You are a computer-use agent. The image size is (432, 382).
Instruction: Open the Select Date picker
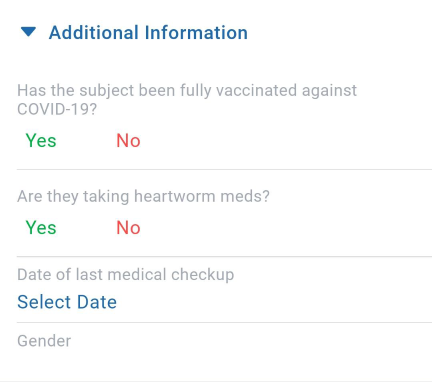point(67,302)
